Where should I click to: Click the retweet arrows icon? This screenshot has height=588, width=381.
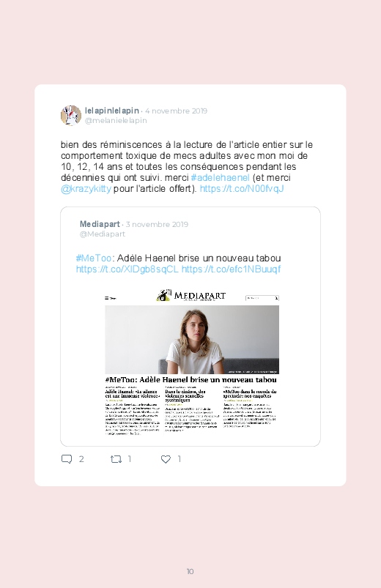tap(116, 459)
